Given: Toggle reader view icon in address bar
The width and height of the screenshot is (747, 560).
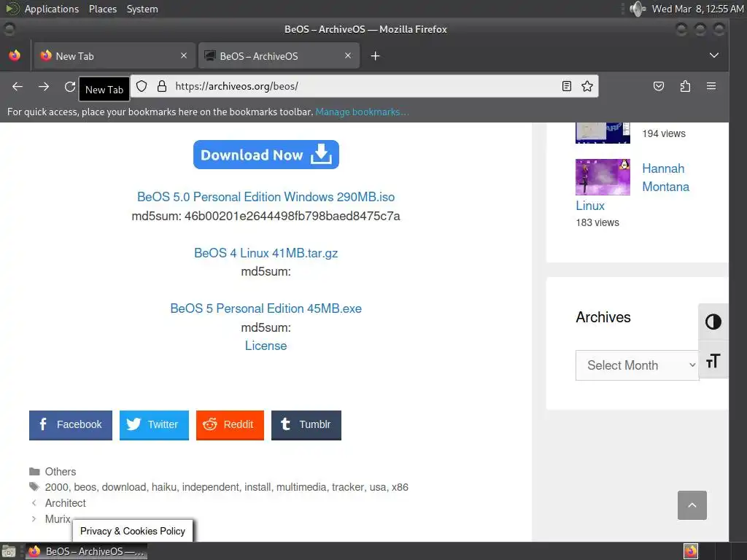Looking at the screenshot, I should tap(566, 86).
